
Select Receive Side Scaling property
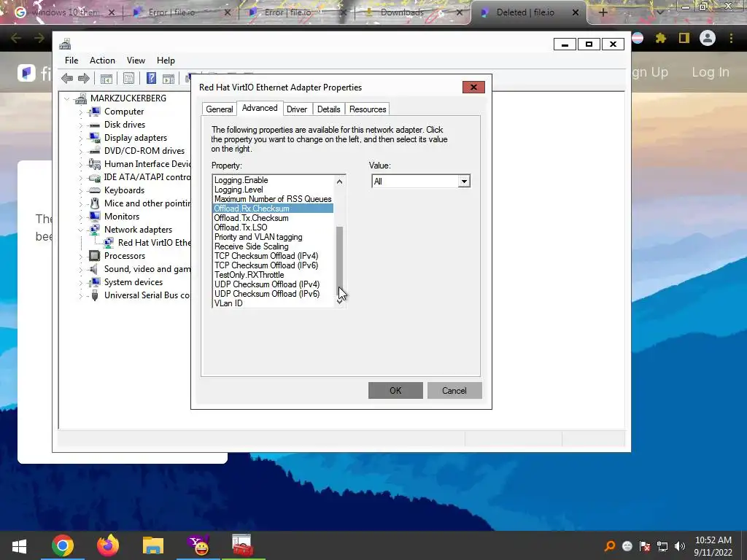point(251,246)
